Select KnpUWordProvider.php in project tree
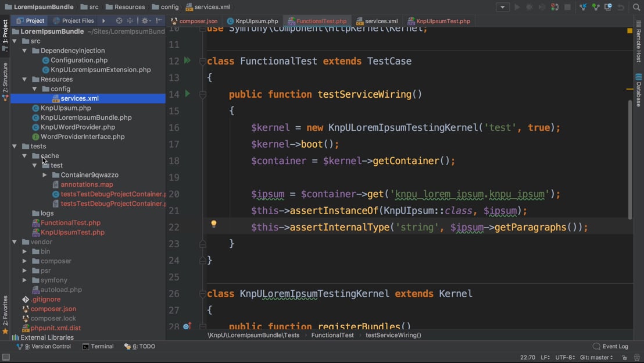This screenshot has height=363, width=644. 78,127
